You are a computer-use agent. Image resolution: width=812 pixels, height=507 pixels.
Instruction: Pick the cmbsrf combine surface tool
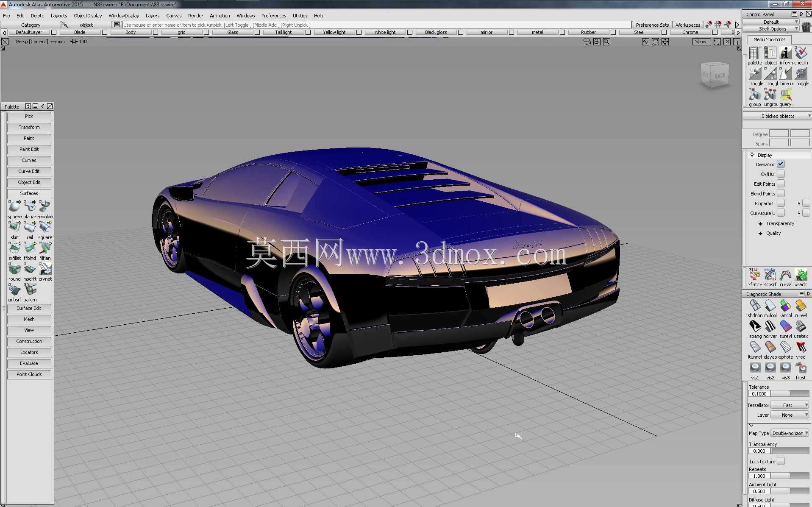[14, 290]
